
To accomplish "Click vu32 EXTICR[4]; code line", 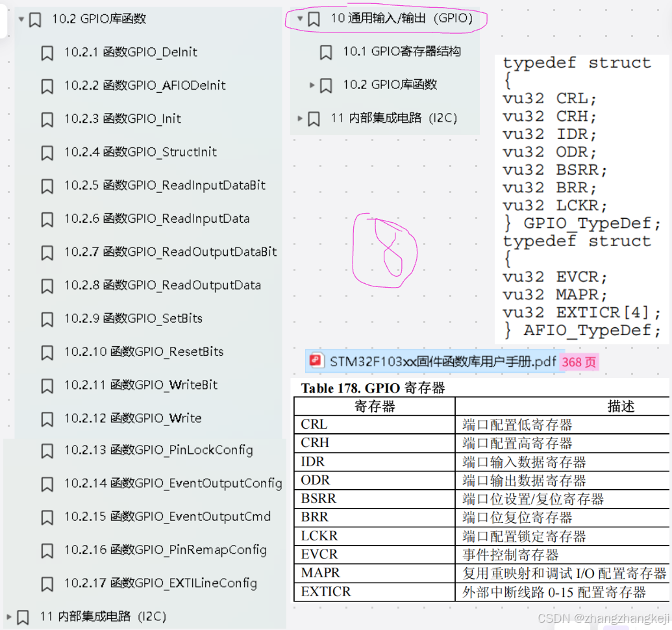I will point(582,312).
